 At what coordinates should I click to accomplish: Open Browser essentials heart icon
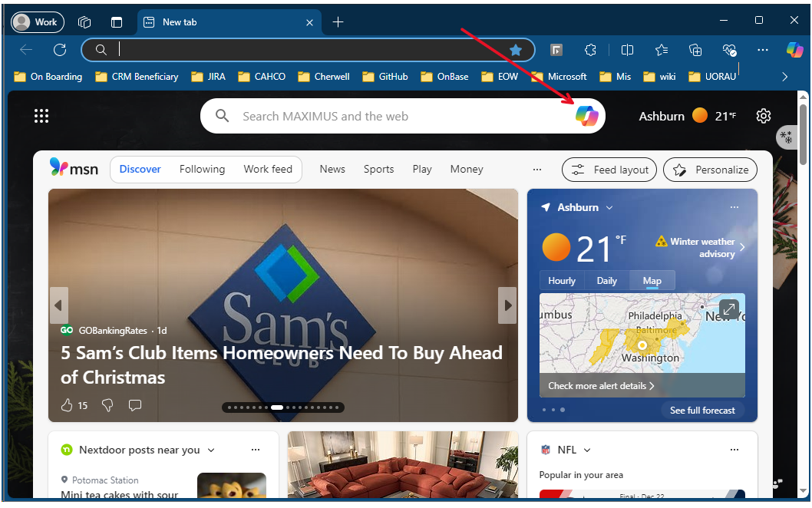(x=729, y=50)
